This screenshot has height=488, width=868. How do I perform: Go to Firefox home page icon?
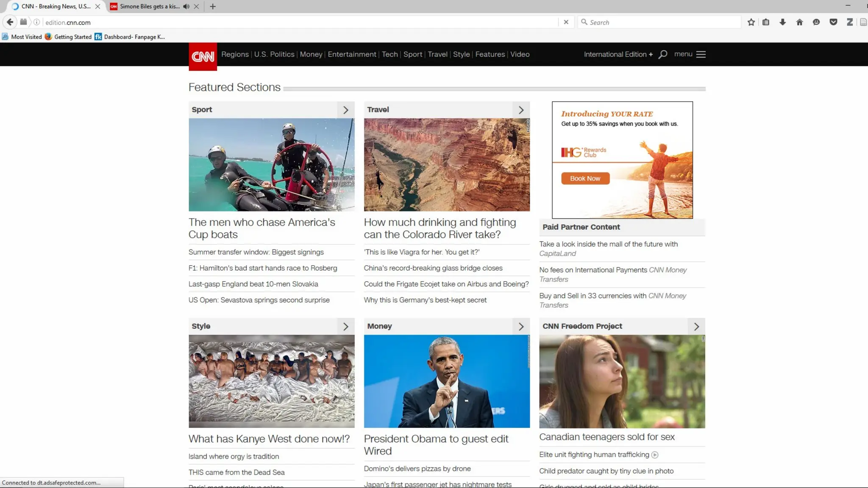click(x=799, y=22)
